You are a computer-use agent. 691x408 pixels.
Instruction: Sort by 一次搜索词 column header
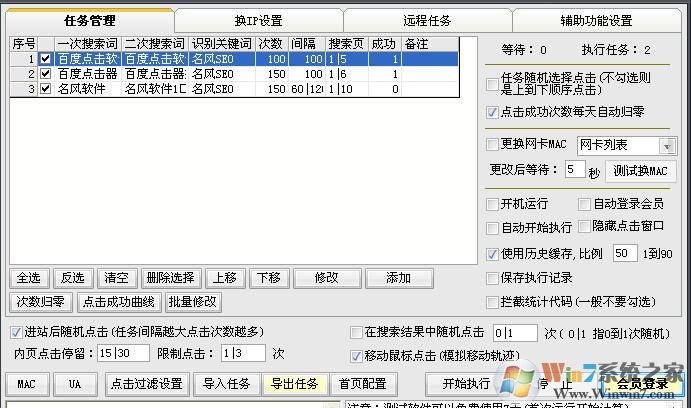click(x=88, y=44)
